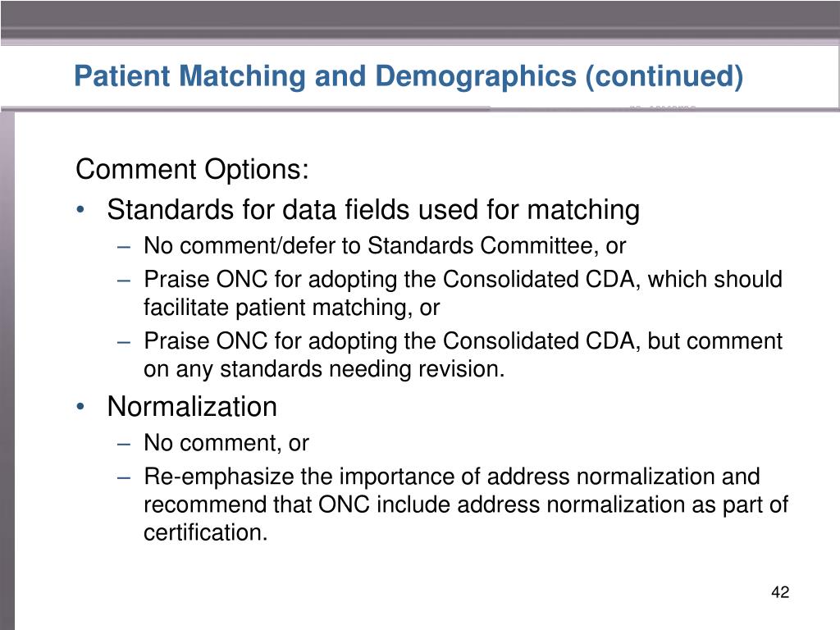Click the dash before "Praise ONC... which should" item
Screen dimensions: 840x630
(124, 281)
